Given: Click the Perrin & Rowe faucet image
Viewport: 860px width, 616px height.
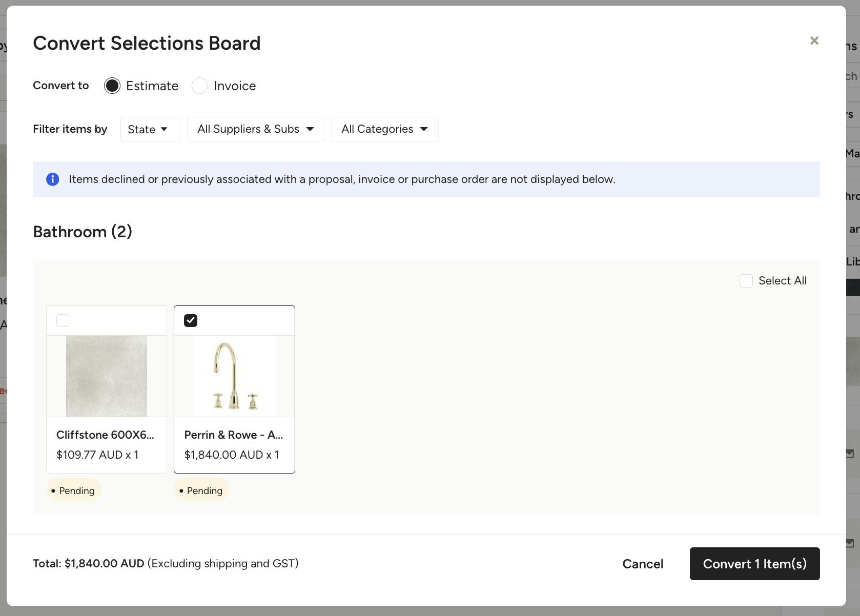Looking at the screenshot, I should tap(234, 376).
